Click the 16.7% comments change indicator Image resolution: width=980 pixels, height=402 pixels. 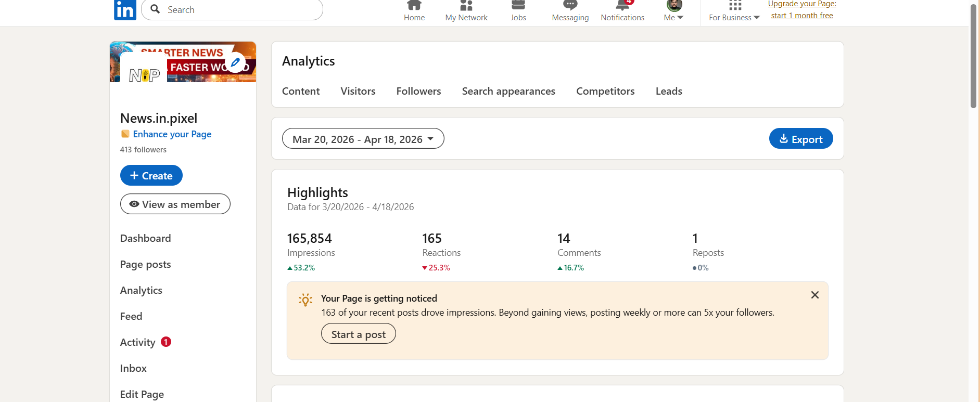pos(571,268)
